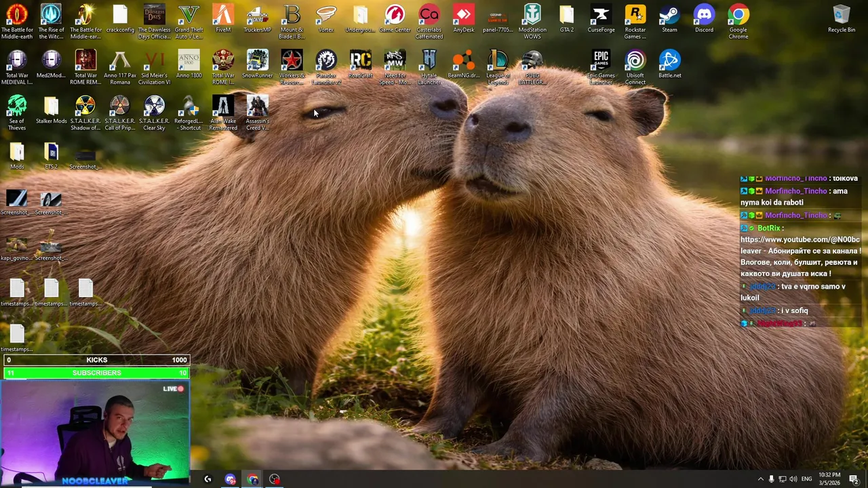Click Logitech G HUB taskbar icon
The image size is (868, 488).
[x=208, y=479]
